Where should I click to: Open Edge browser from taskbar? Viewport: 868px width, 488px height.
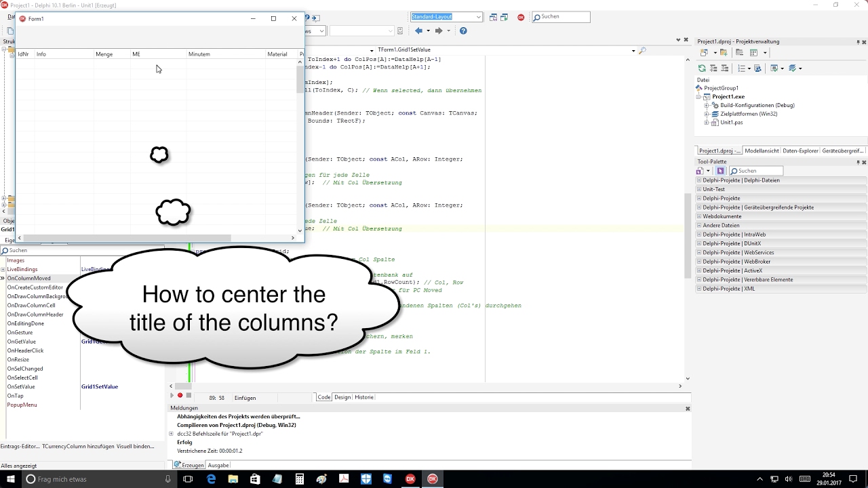pyautogui.click(x=211, y=479)
